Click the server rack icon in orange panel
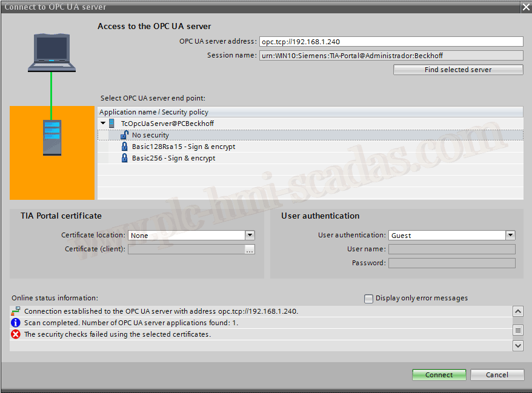This screenshot has height=393, width=532. [52, 137]
